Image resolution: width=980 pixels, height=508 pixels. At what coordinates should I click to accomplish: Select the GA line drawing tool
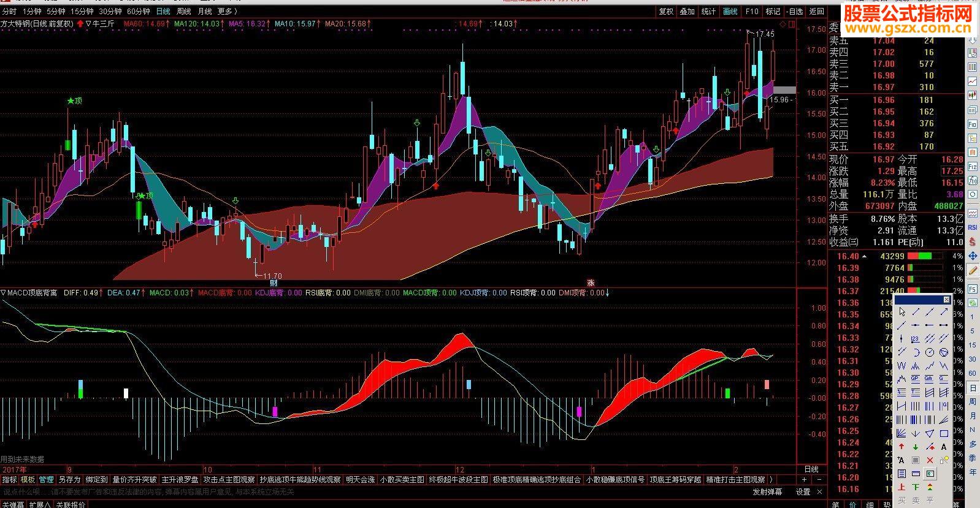coord(929,378)
